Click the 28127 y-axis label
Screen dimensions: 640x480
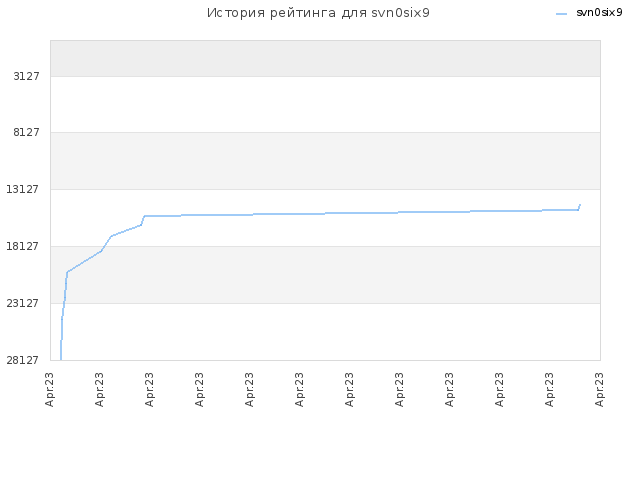22,360
